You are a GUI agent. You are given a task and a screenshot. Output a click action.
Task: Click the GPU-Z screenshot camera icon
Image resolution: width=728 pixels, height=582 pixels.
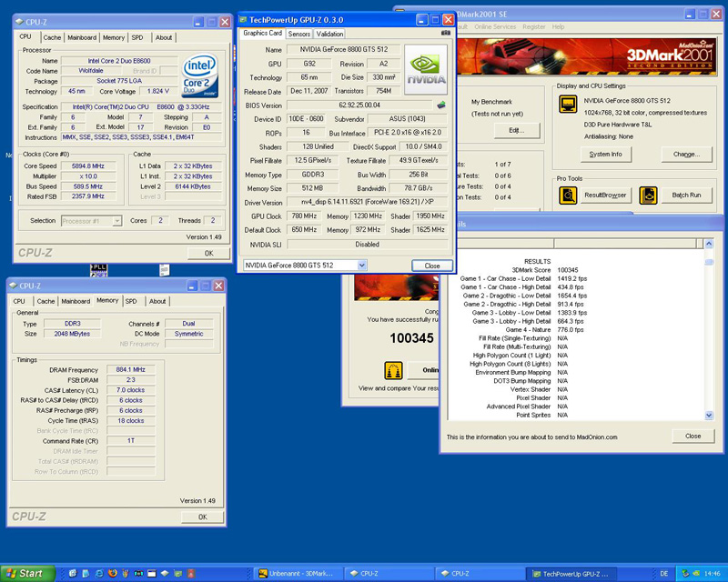coord(446,33)
